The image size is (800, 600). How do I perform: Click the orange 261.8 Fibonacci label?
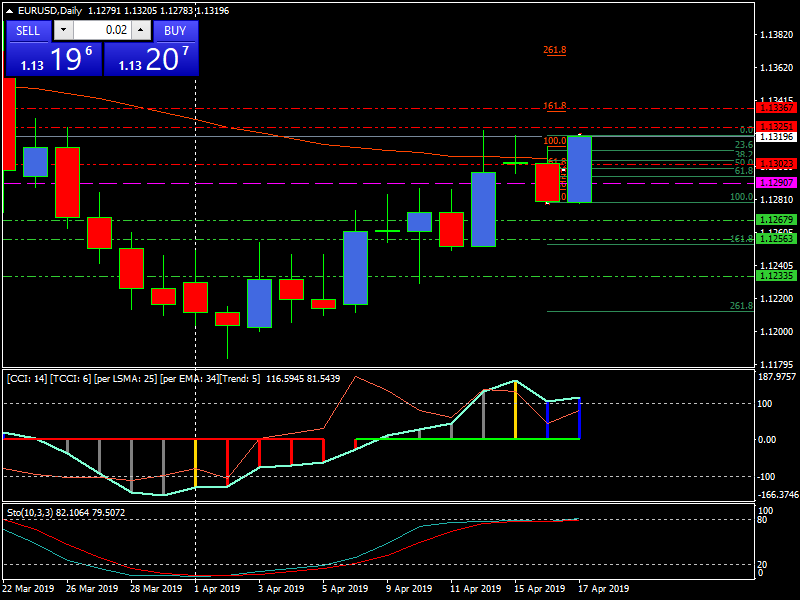point(555,50)
